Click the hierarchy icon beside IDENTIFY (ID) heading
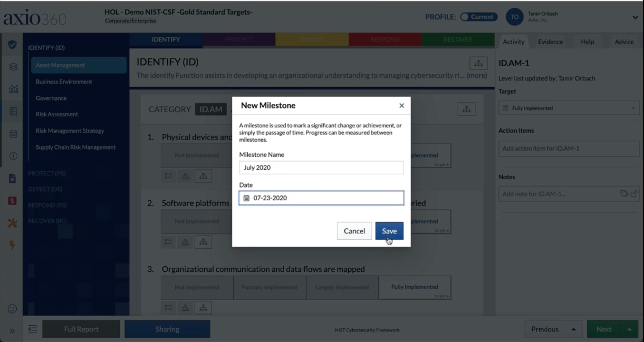 (478, 63)
